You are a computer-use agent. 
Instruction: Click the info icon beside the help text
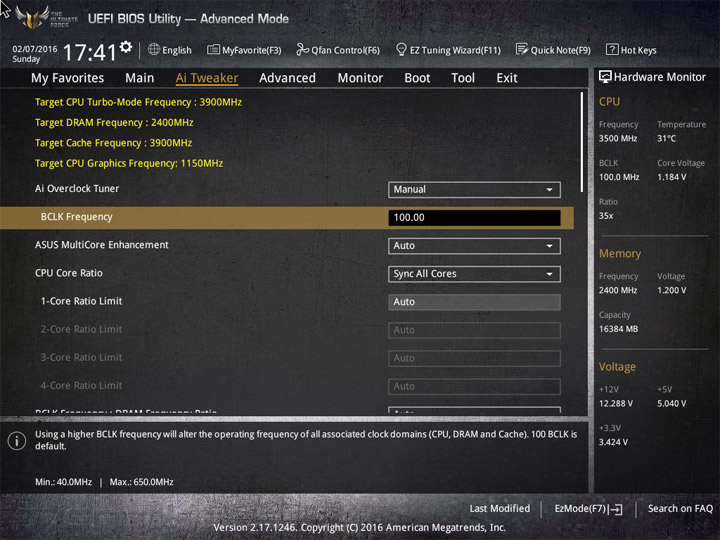tap(17, 441)
